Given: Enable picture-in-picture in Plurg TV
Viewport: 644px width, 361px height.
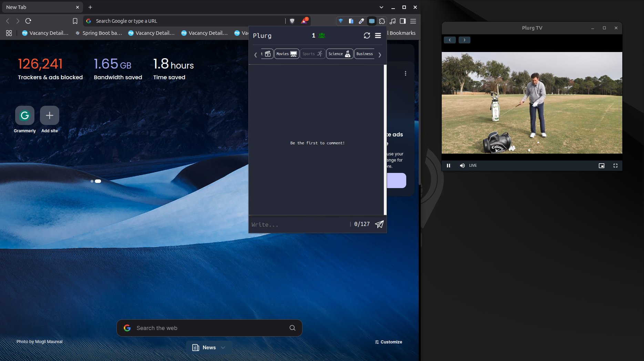Looking at the screenshot, I should tap(602, 166).
